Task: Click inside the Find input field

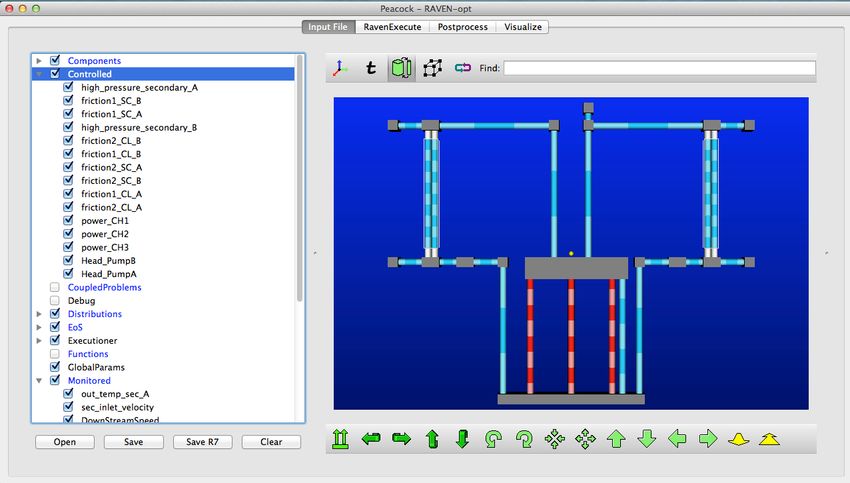Action: pos(659,68)
